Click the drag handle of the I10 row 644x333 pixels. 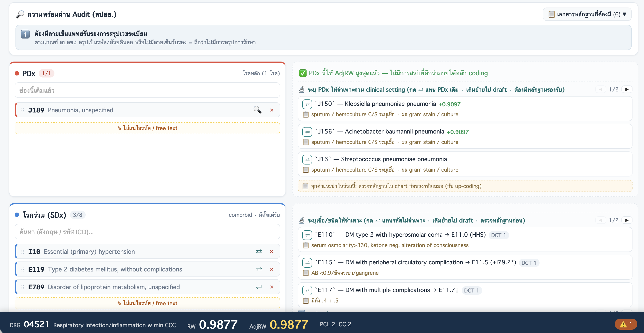pyautogui.click(x=22, y=252)
